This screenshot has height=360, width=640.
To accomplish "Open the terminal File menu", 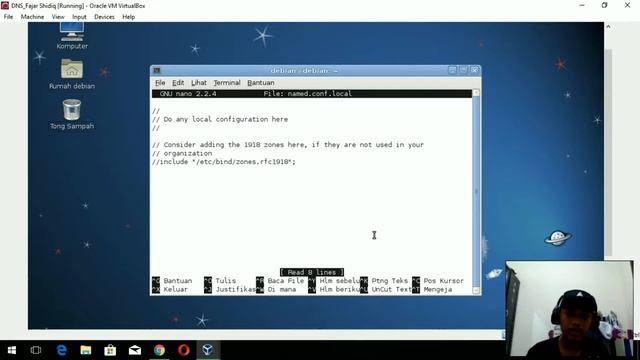I will (x=160, y=82).
